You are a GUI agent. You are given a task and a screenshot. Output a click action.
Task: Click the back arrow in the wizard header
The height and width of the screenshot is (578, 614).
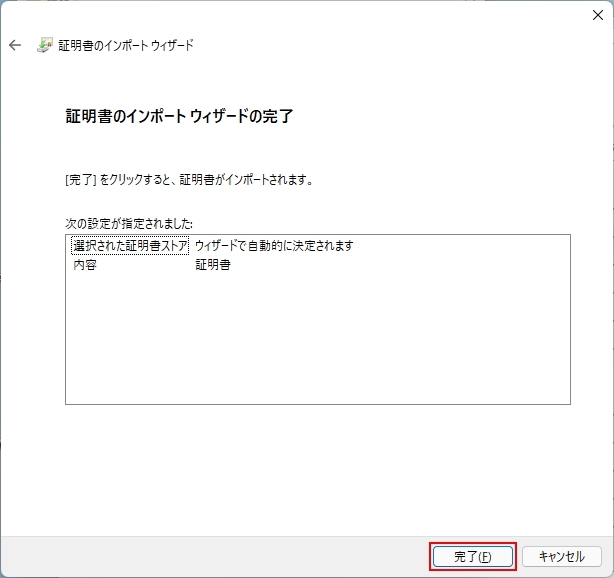point(15,46)
